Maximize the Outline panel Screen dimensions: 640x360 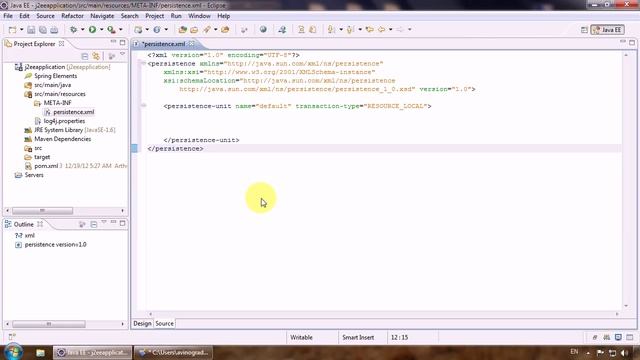click(122, 223)
